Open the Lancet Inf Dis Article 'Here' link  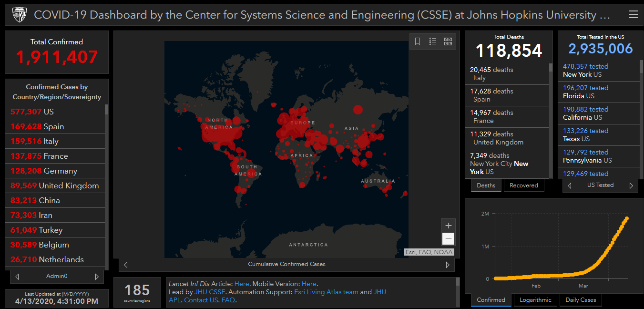(242, 284)
